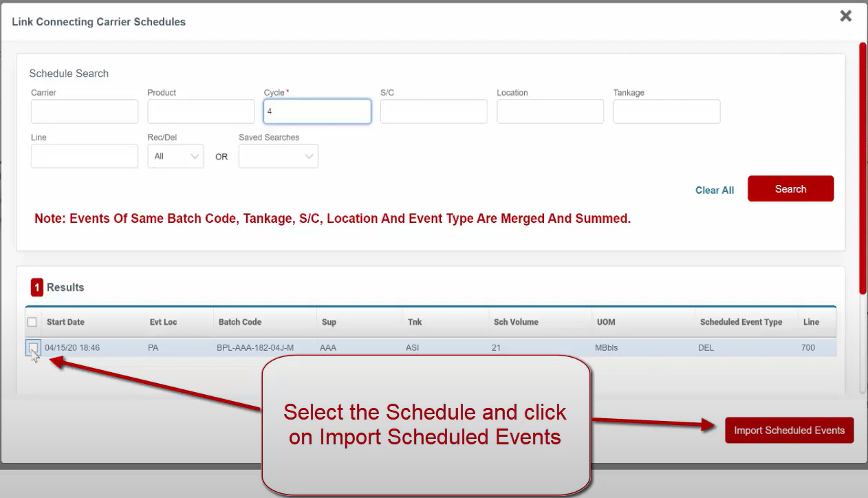868x498 pixels.
Task: Check the box for the 04/15/20 schedule row
Action: coord(32,348)
